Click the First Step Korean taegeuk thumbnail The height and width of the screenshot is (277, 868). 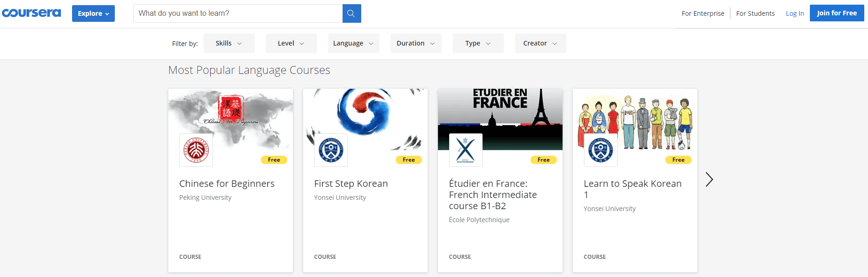coord(365,119)
